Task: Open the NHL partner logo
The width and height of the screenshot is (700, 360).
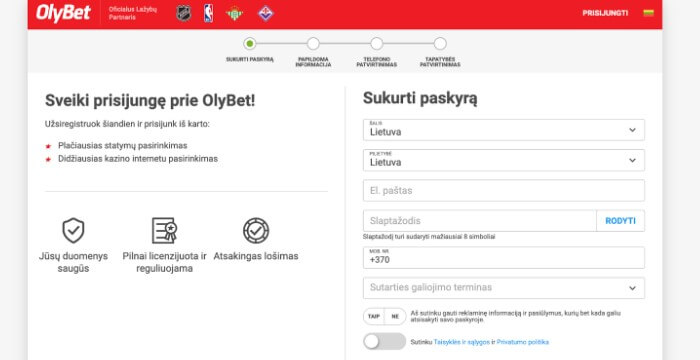Action: click(183, 13)
